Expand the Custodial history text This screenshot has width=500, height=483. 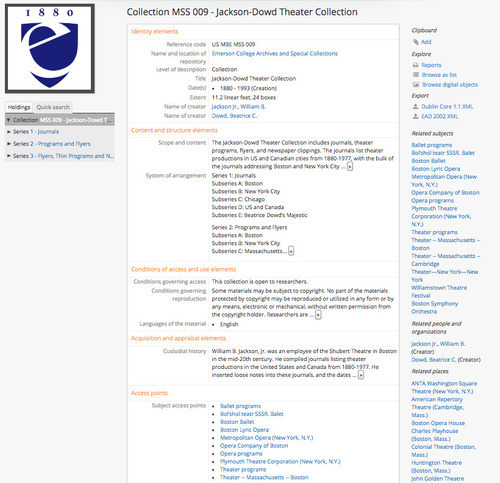pyautogui.click(x=361, y=375)
